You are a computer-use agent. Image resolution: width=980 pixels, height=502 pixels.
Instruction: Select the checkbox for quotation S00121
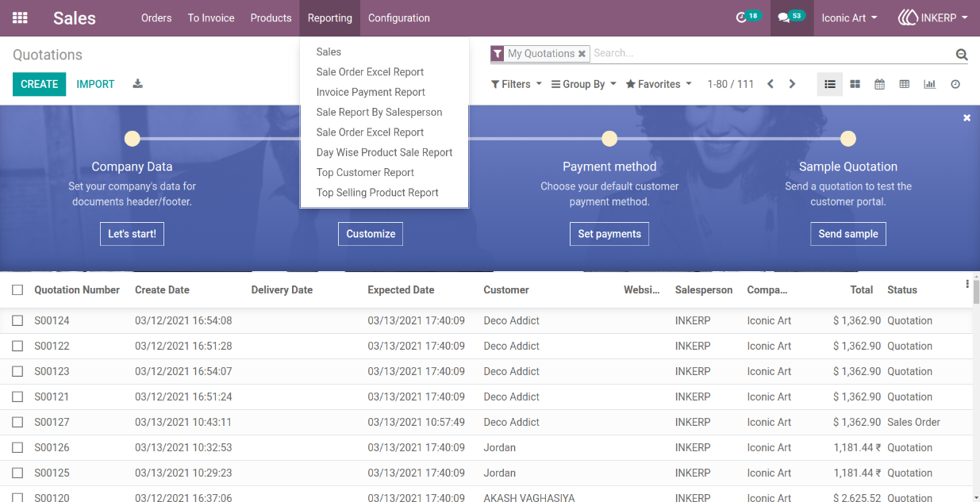17,397
